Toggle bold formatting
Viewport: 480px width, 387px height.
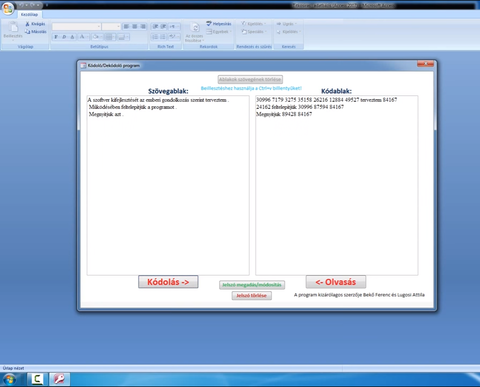56,37
